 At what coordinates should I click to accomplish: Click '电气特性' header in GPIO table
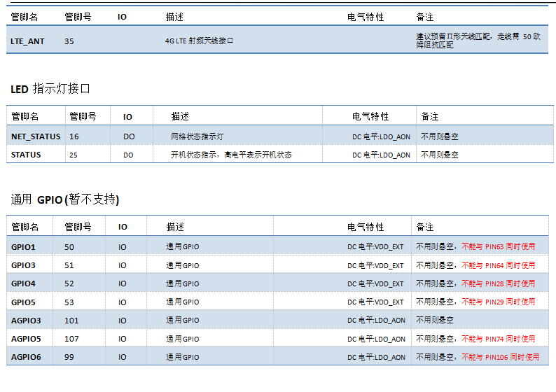point(366,227)
